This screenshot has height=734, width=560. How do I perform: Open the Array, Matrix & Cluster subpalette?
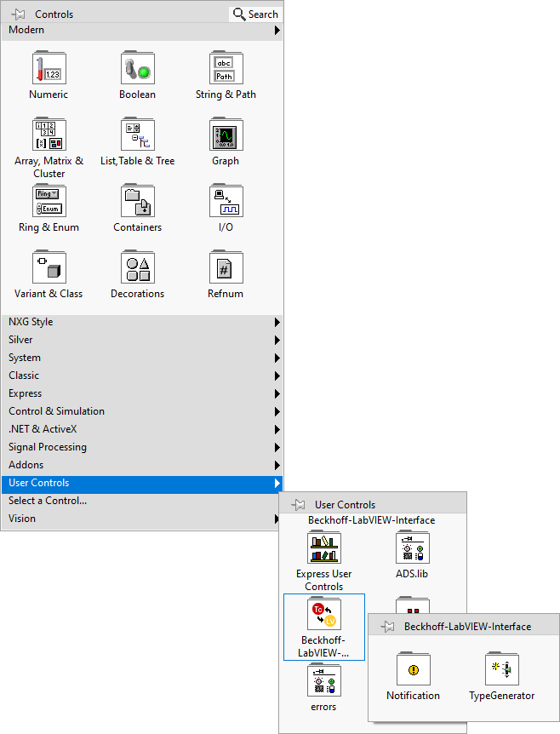(x=49, y=135)
